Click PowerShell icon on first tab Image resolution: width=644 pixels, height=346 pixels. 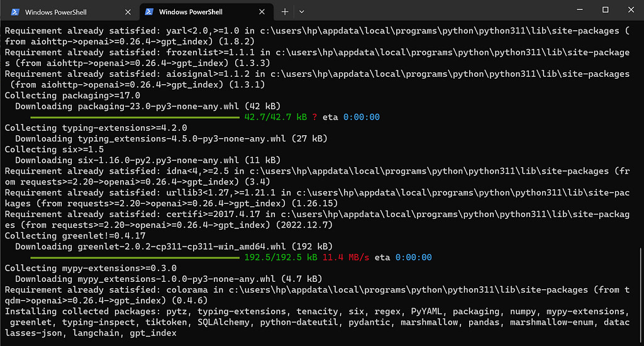(x=15, y=13)
